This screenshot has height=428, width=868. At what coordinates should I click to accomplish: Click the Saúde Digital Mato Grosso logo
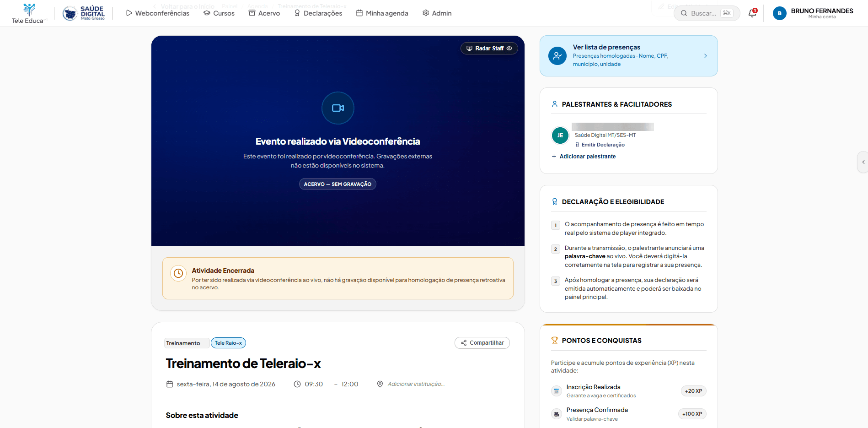(84, 13)
